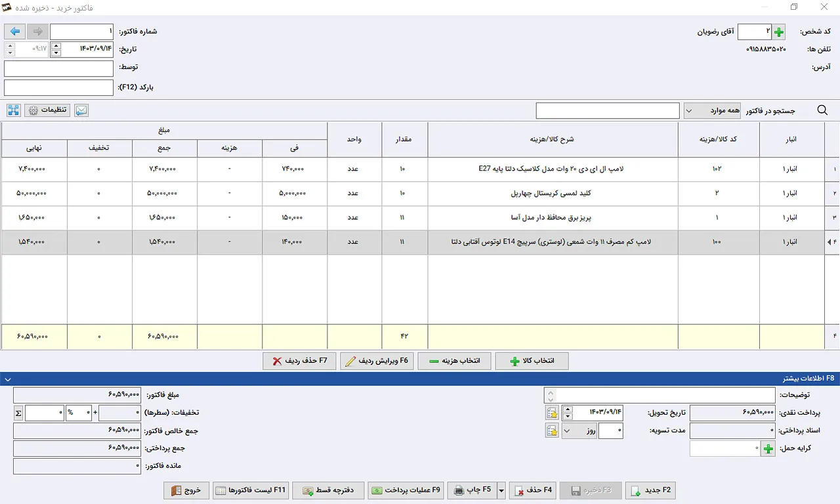Create a new invoice with F2 جدید
The image size is (840, 504).
[x=650, y=490]
